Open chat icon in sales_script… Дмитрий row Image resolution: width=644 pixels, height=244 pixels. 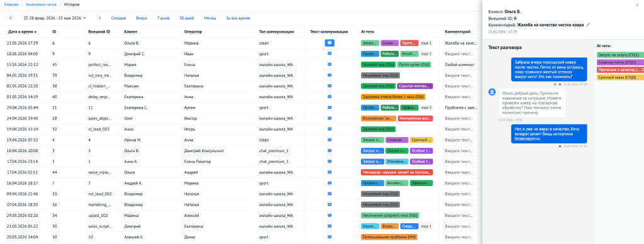tap(330, 226)
